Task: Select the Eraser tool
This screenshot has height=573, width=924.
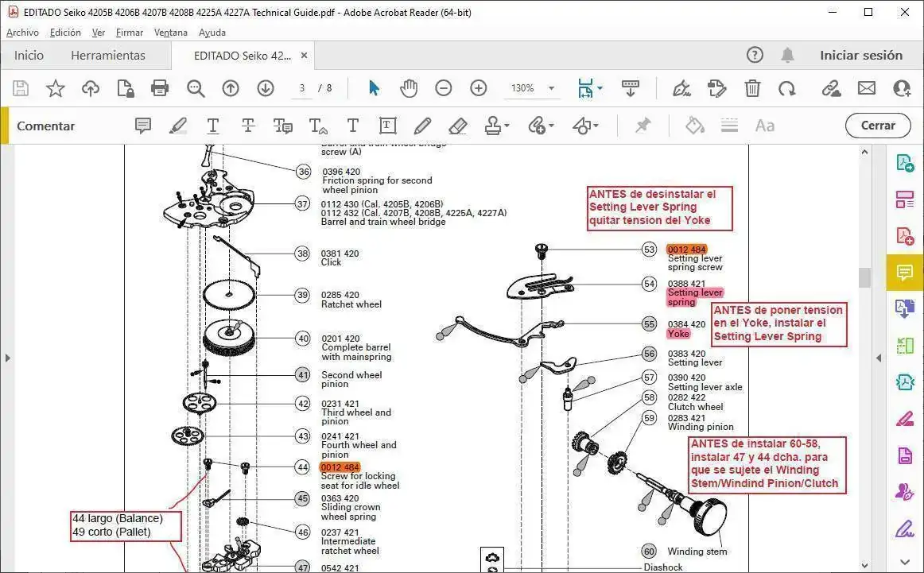Action: coord(457,126)
